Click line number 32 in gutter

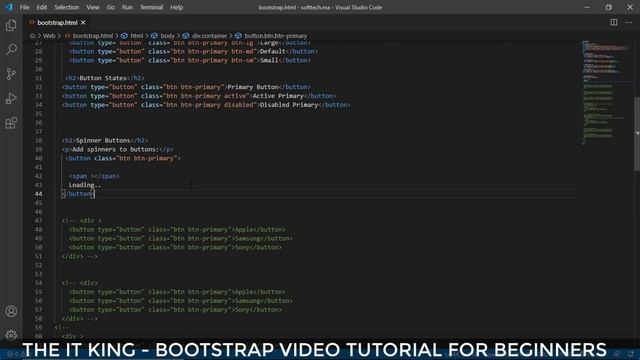38,87
